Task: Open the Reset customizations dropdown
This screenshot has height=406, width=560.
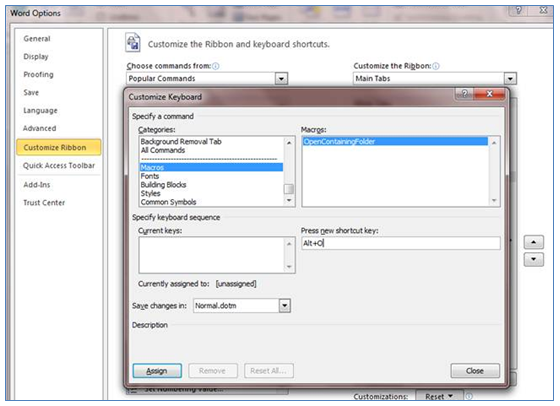Action: 439,396
